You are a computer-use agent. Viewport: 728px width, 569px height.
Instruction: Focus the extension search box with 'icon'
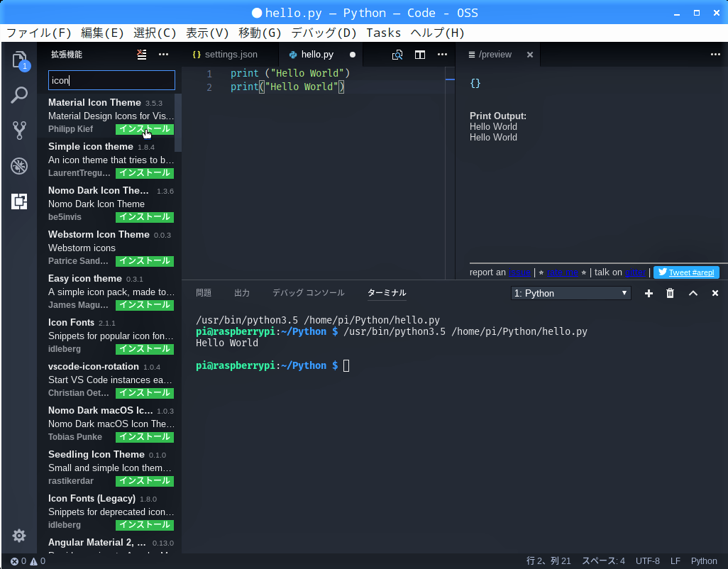(111, 80)
